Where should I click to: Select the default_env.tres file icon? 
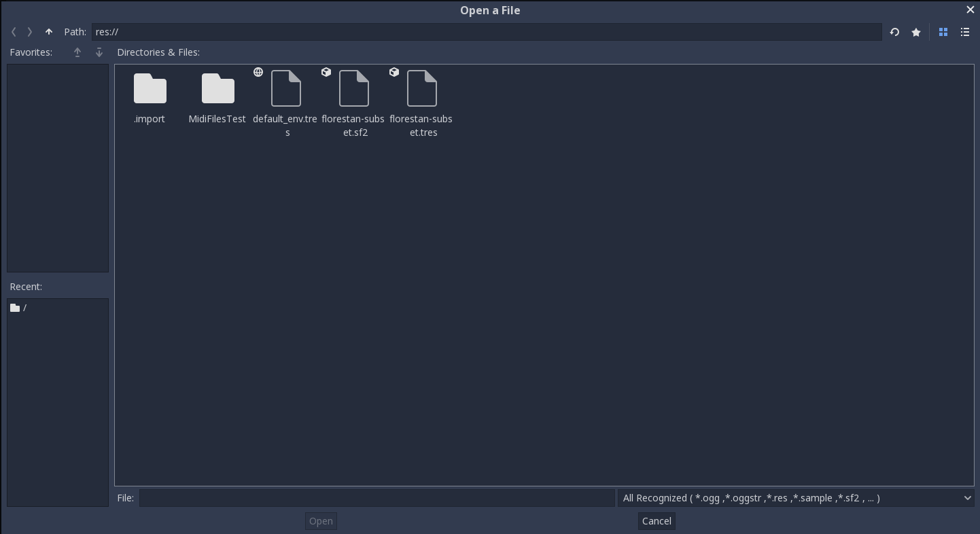coord(286,88)
